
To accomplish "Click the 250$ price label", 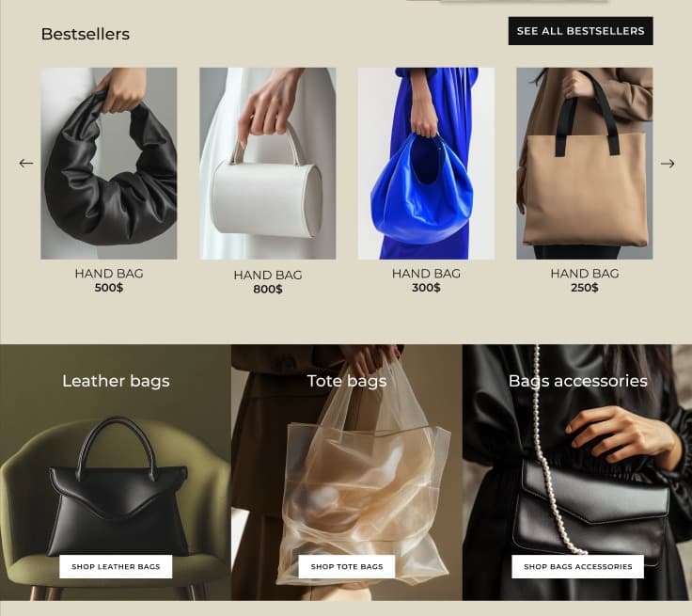I will point(584,288).
